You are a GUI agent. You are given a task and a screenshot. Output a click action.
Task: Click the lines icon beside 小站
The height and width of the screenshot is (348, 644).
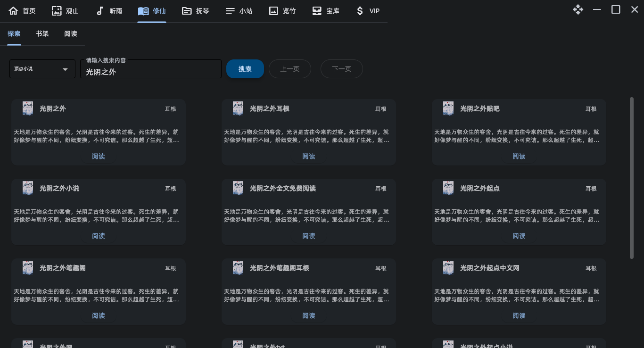pos(230,11)
